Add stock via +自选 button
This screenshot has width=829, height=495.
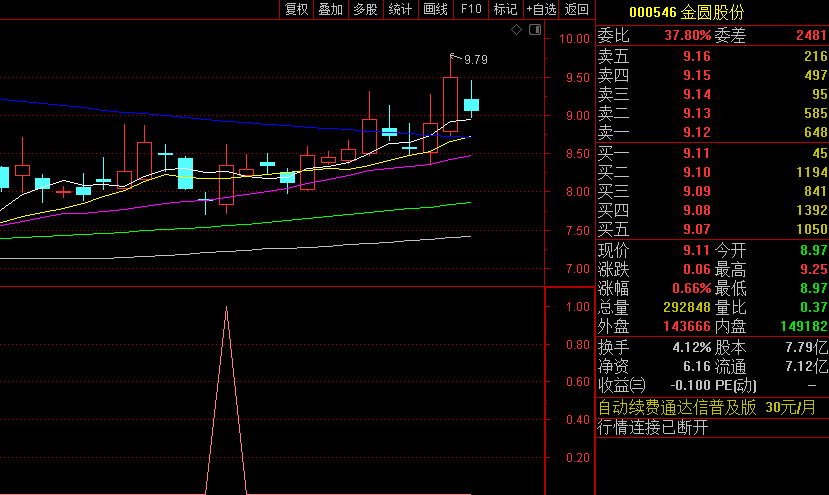click(x=541, y=10)
